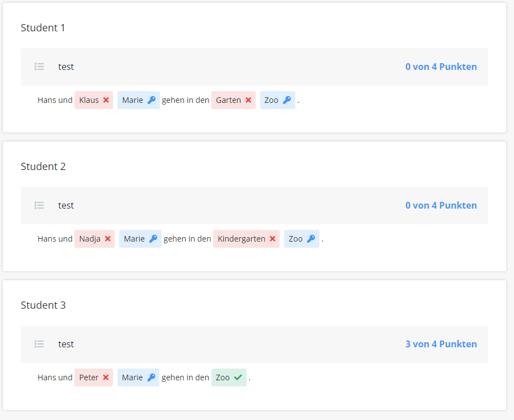This screenshot has width=514, height=420.
Task: Select the Kindergarten answer chip
Action: pyautogui.click(x=242, y=239)
